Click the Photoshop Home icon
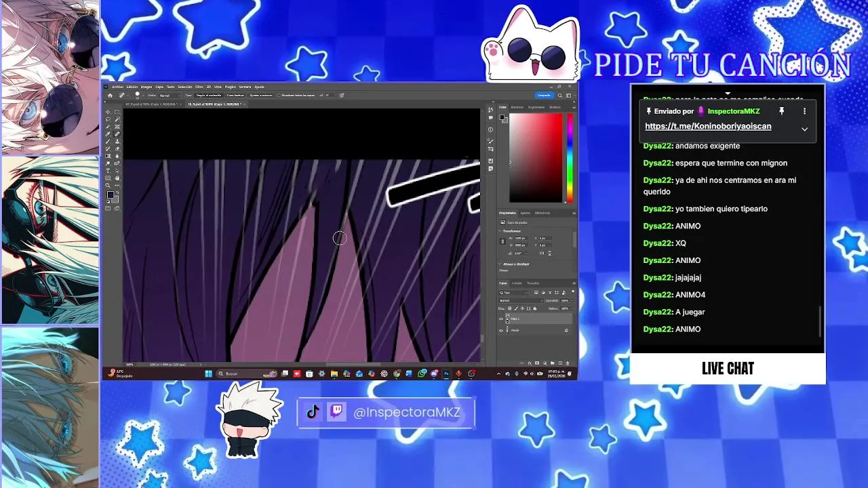This screenshot has height=488, width=868. [110, 96]
